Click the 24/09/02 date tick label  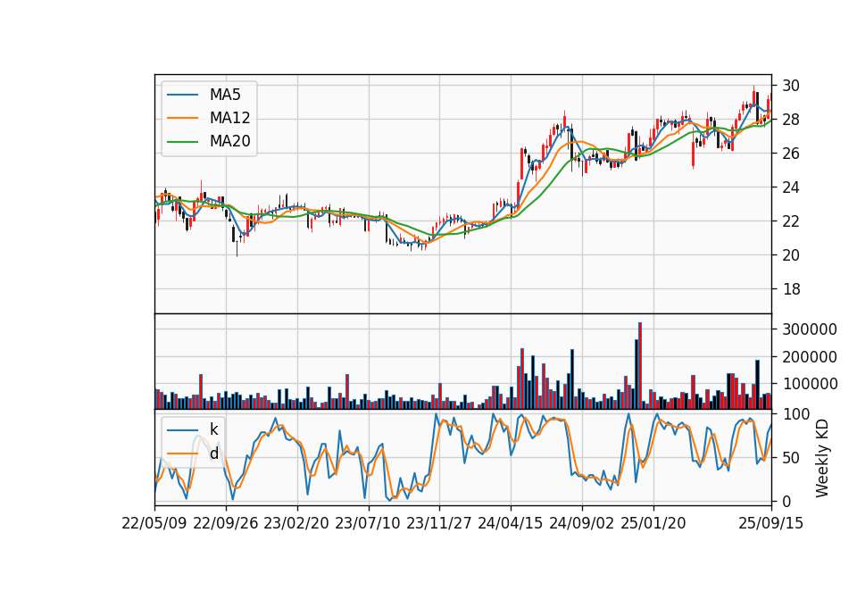582,523
